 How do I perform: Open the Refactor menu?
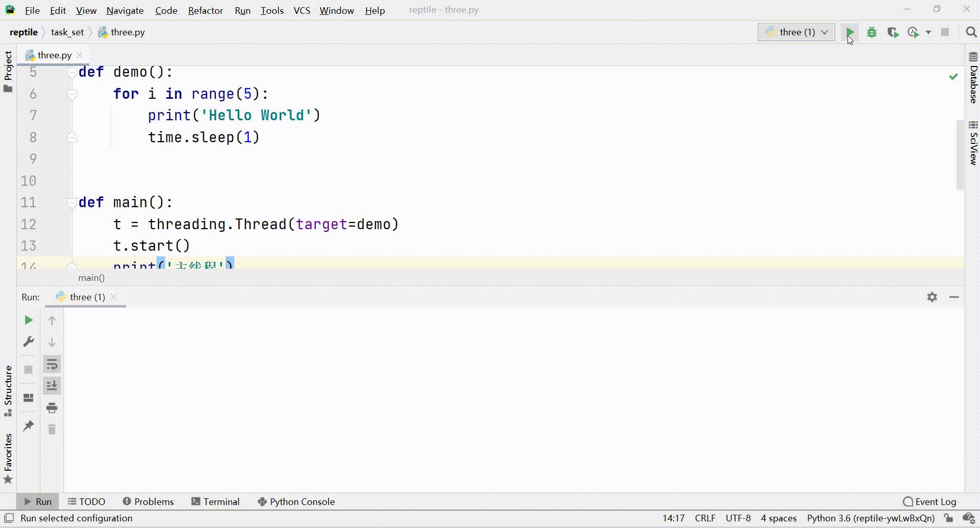coord(206,10)
